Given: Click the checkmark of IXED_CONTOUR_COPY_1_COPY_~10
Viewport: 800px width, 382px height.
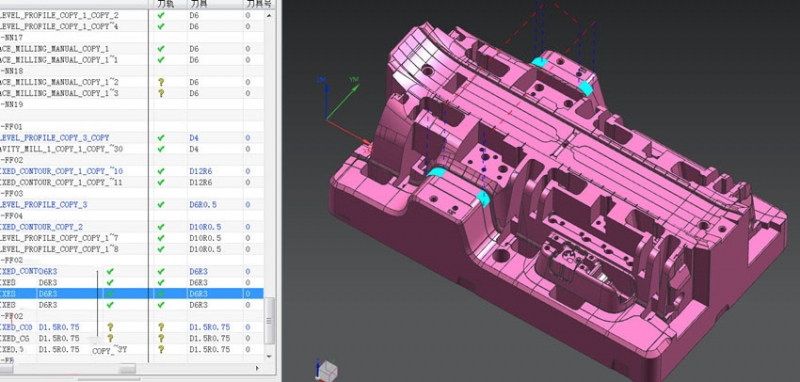Looking at the screenshot, I should pyautogui.click(x=161, y=171).
